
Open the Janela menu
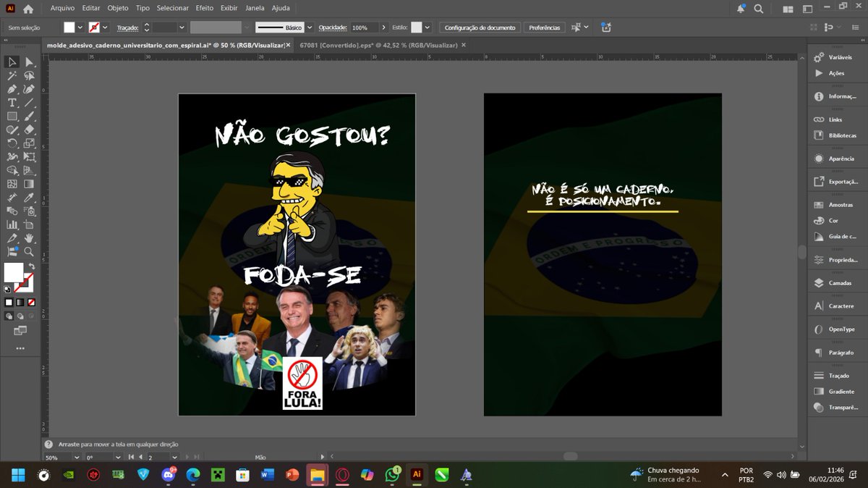tap(255, 8)
